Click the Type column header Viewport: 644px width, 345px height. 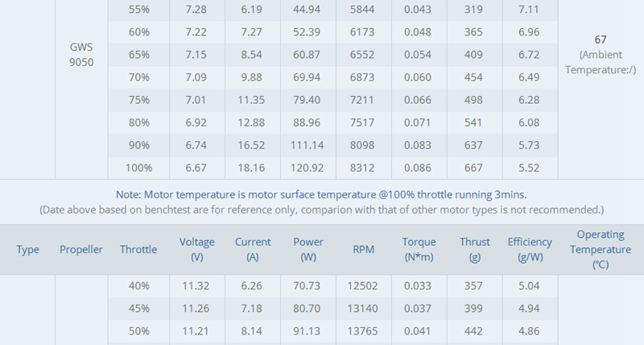tap(28, 250)
